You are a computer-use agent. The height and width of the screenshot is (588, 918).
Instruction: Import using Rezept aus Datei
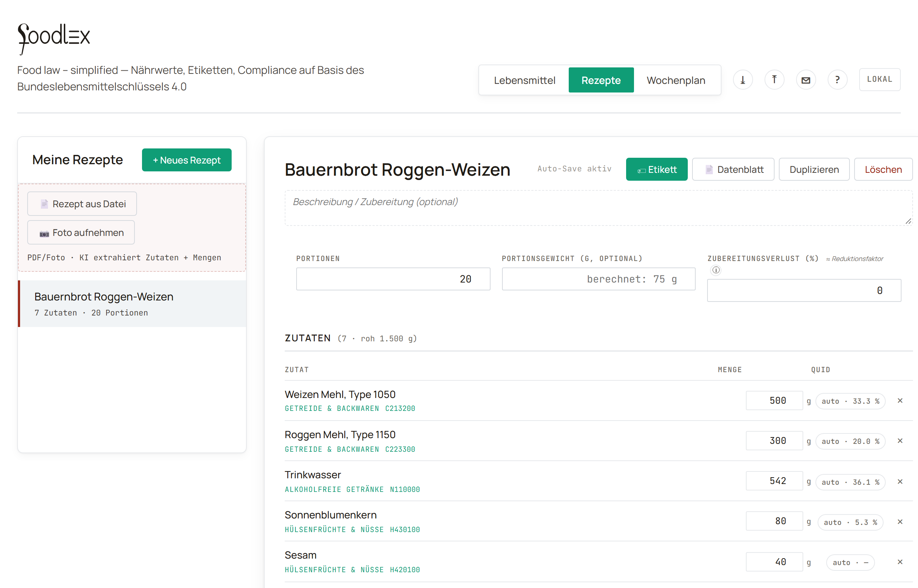tap(82, 204)
